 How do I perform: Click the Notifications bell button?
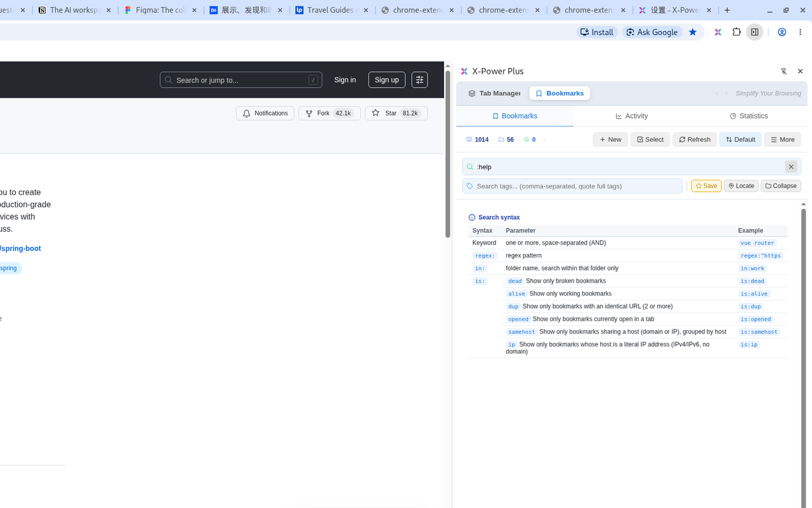coord(265,114)
